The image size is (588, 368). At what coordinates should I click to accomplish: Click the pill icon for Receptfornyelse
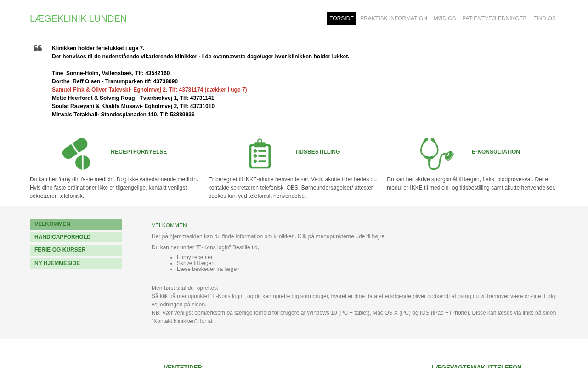(x=76, y=154)
